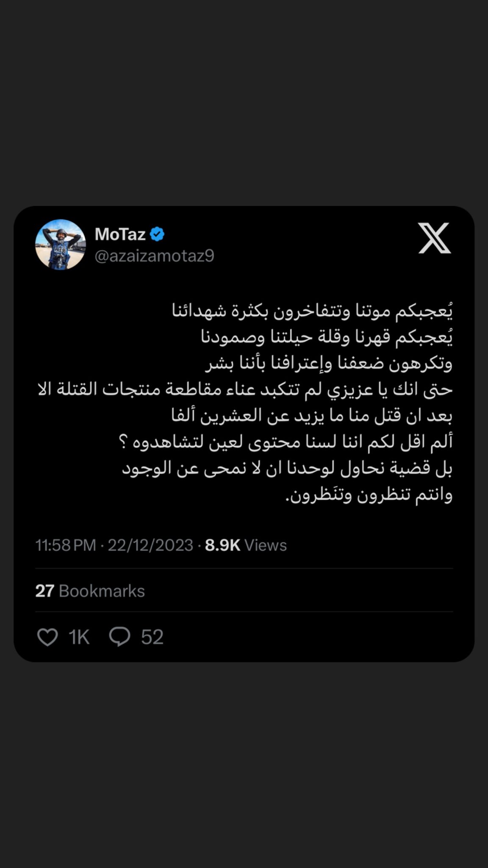
Task: Open the @azaizamotaz9 handle link
Action: click(154, 256)
